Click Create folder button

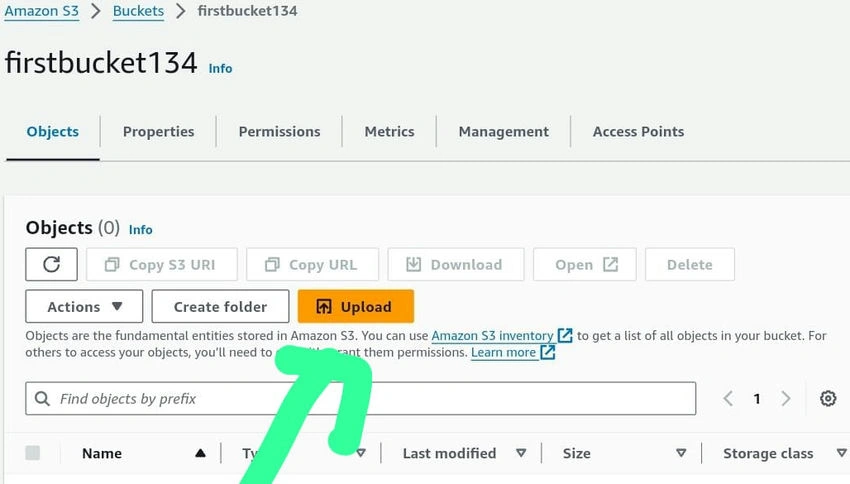pyautogui.click(x=220, y=306)
